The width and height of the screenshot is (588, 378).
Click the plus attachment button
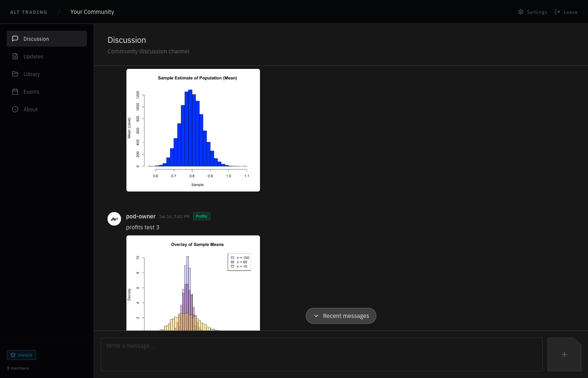[x=564, y=354]
